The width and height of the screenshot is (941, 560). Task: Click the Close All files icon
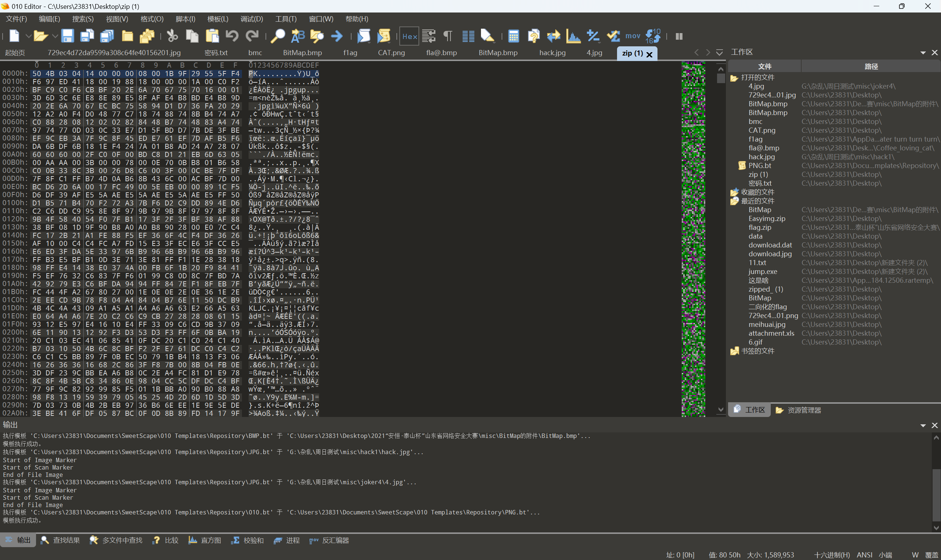147,36
